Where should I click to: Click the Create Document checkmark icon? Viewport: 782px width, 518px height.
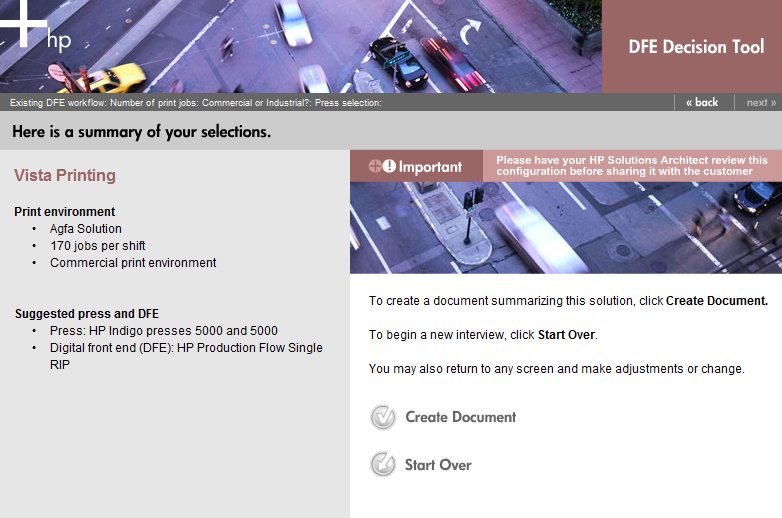(383, 417)
